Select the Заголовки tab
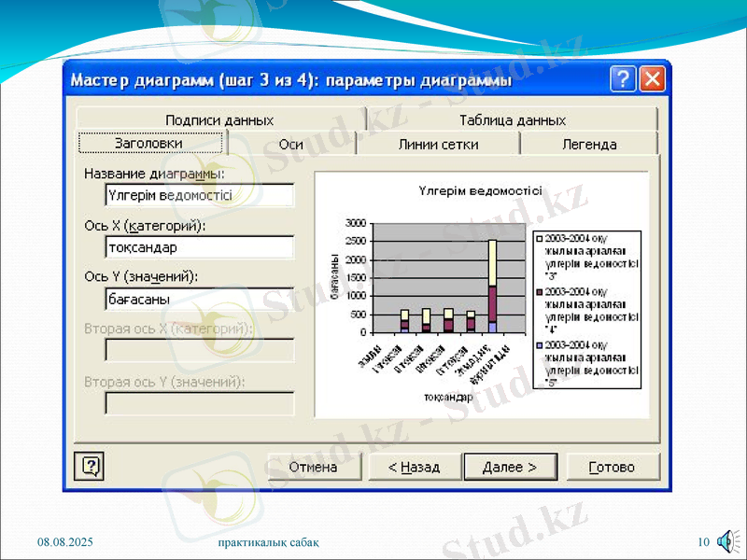 (152, 143)
